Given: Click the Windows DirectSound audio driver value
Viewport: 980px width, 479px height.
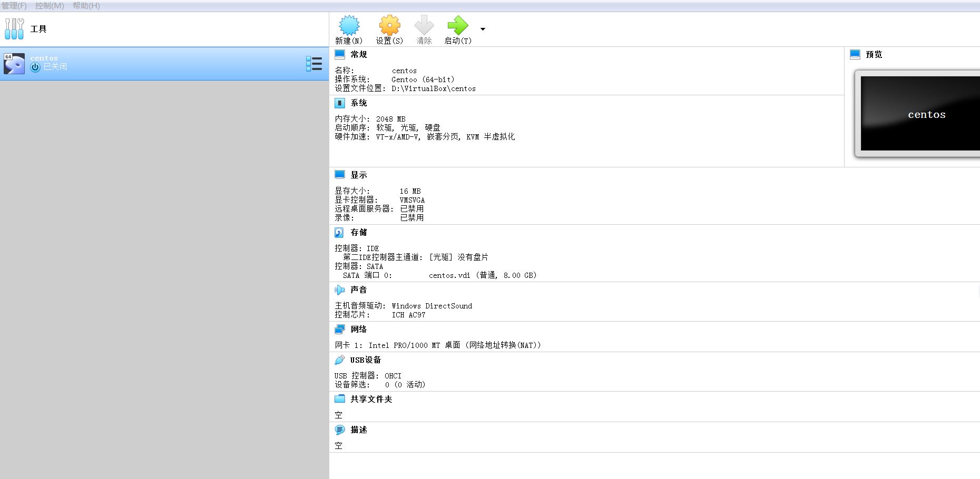Looking at the screenshot, I should (432, 306).
